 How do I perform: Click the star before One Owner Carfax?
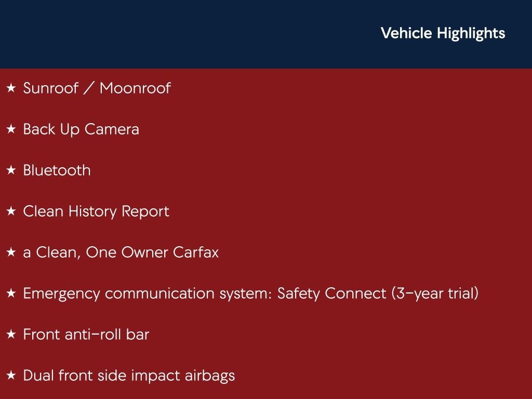tap(11, 252)
